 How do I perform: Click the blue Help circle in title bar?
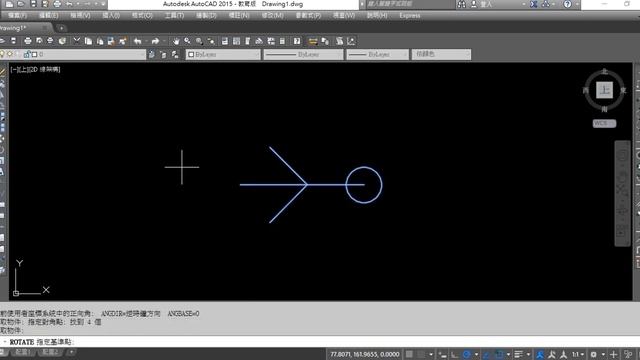[567, 4]
